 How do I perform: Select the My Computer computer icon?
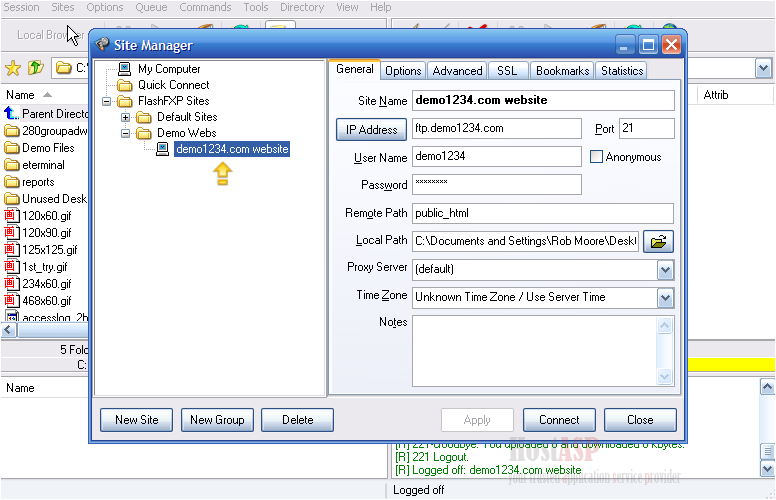[125, 68]
